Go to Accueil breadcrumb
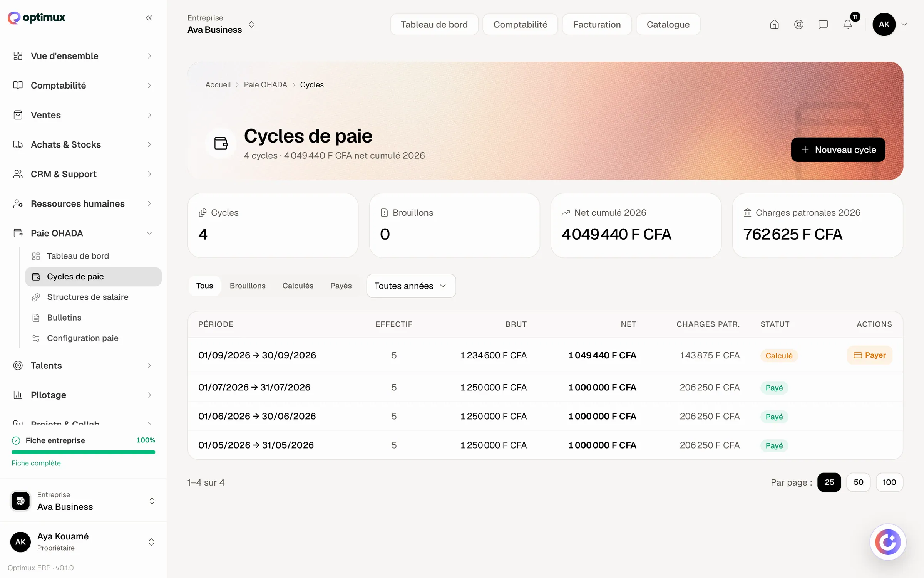 [x=218, y=85]
